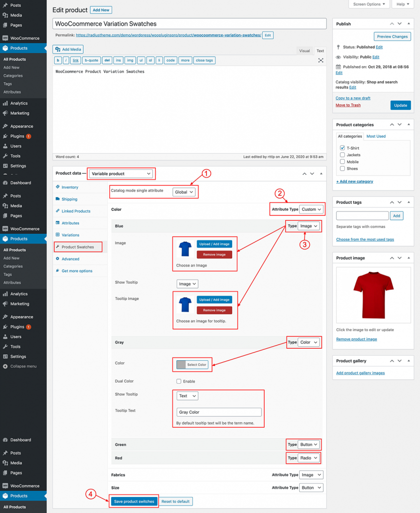Screen dimensions: 420x513
Task: Move Product gallery panel up
Action: coord(392,361)
